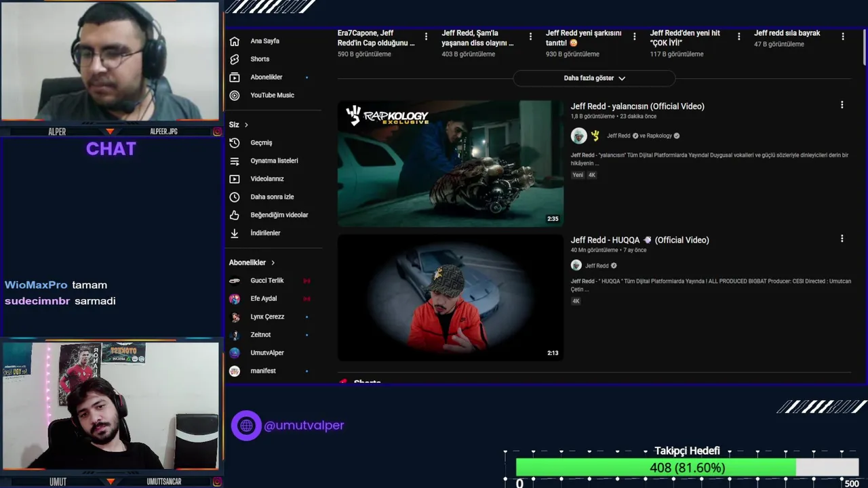Screen dimensions: 868x488
Task: Expand the Siz section
Action: point(239,125)
